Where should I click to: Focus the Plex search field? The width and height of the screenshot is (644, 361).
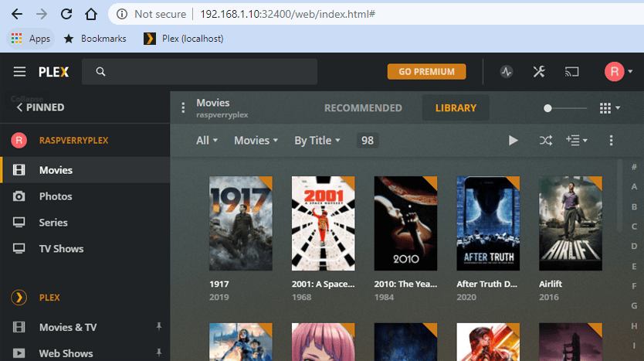click(x=199, y=72)
